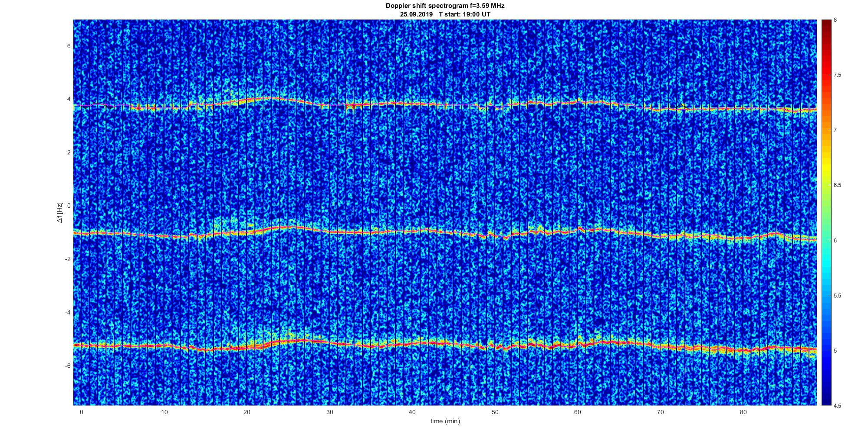868x435 pixels.
Task: Click the x-axis tick label '20'
Action: pyautogui.click(x=247, y=412)
